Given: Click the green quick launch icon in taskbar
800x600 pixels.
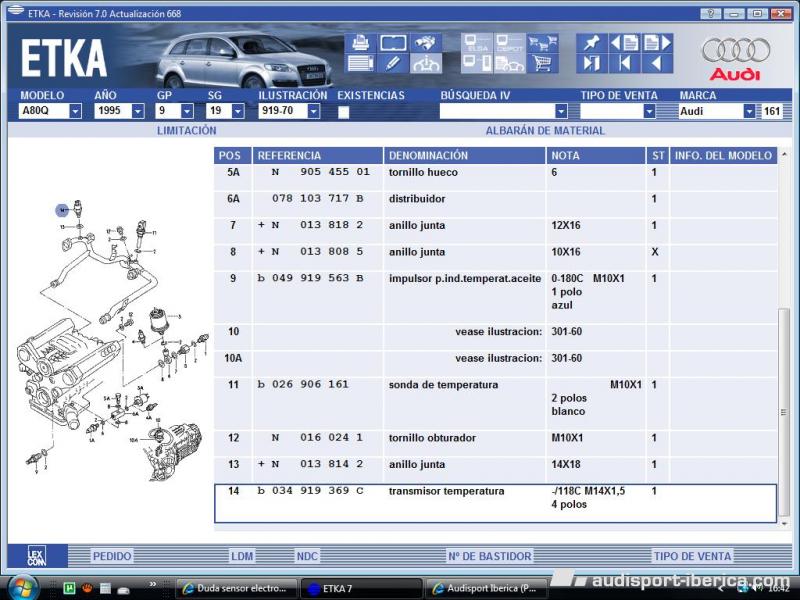Looking at the screenshot, I should coord(69,588).
